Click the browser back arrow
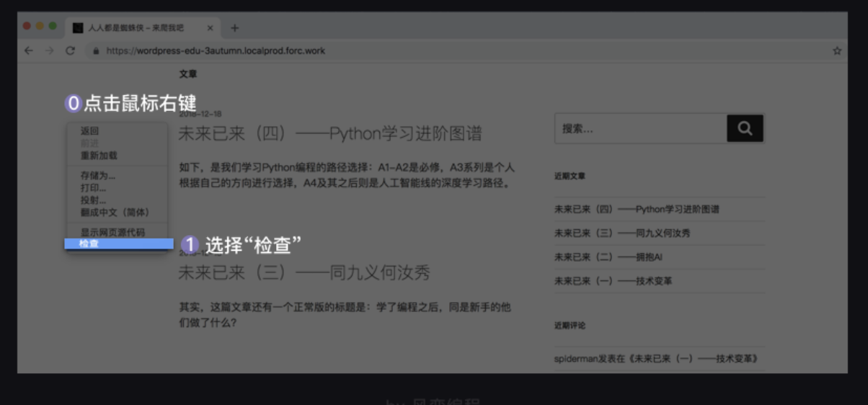 pyautogui.click(x=28, y=50)
